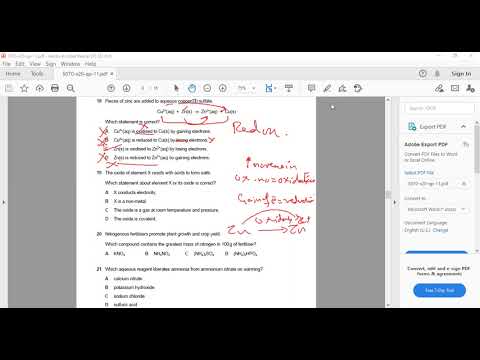Click option C sodium chloride
This screenshot has width=480, height=360.
coord(125,296)
